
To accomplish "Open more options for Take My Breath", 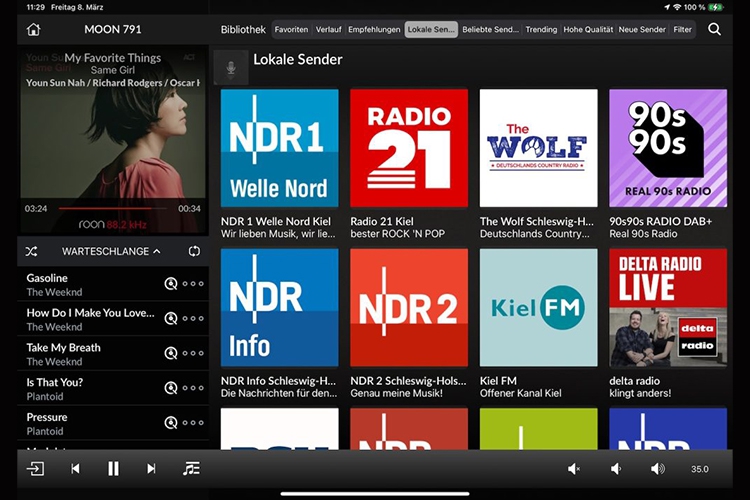I will click(193, 353).
